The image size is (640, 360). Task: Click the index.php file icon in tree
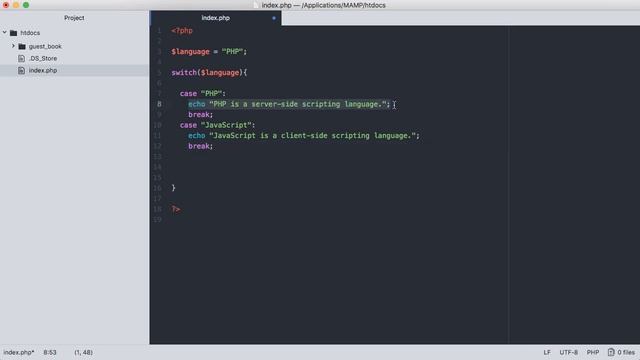22,70
